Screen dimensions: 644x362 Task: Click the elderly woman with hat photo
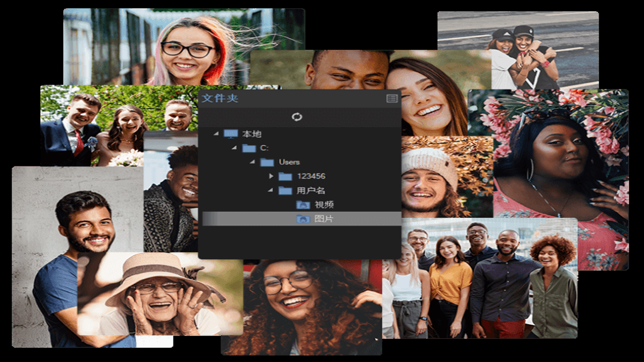coord(160,294)
